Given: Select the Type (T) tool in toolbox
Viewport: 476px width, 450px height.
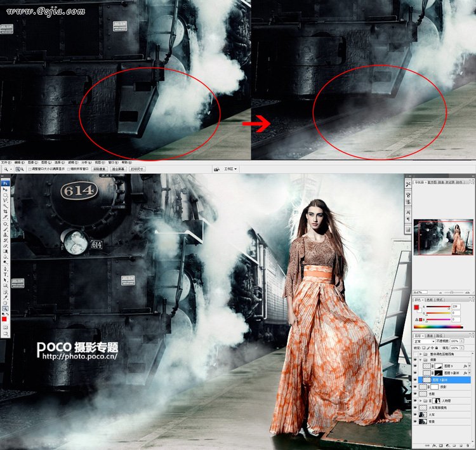Looking at the screenshot, I should (5, 275).
